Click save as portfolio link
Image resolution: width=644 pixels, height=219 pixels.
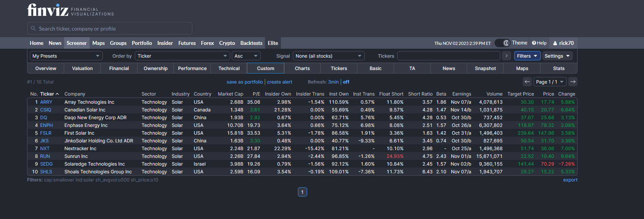coord(245,82)
